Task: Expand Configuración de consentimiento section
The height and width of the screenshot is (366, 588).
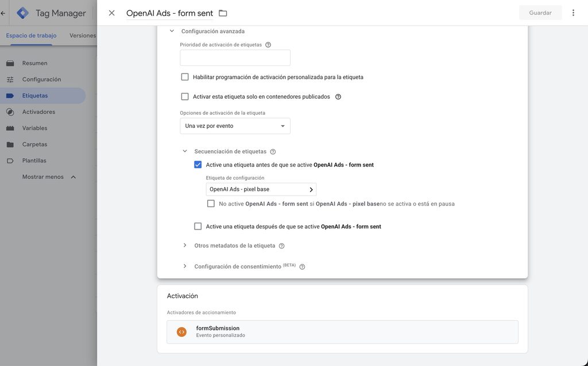Action: pyautogui.click(x=185, y=266)
